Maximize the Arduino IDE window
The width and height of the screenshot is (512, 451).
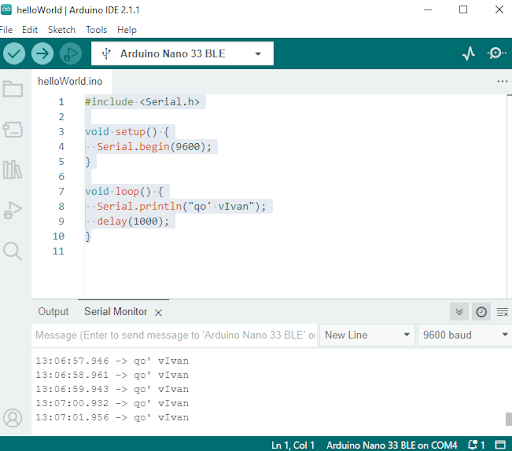(x=463, y=10)
